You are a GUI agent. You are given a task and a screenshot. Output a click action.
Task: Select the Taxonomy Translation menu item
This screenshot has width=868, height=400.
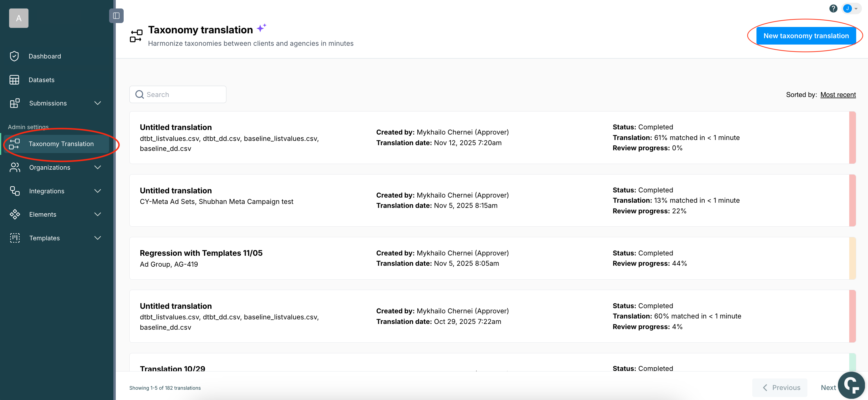61,144
